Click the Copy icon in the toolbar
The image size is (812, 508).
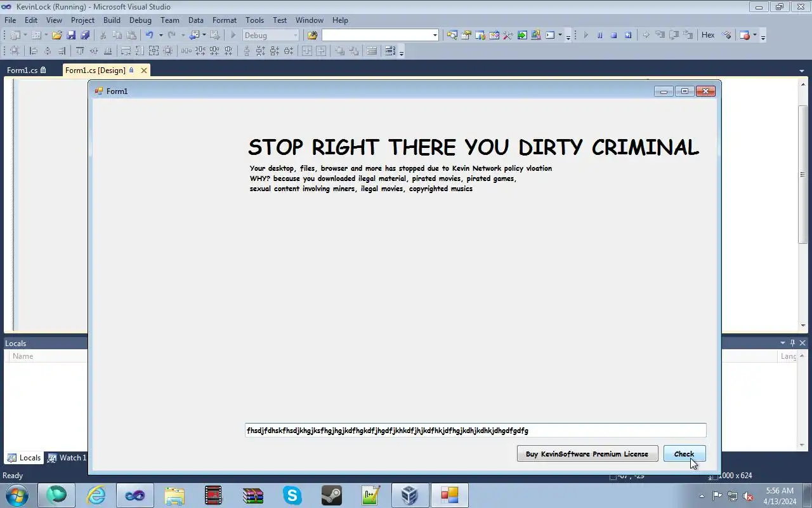click(x=117, y=35)
